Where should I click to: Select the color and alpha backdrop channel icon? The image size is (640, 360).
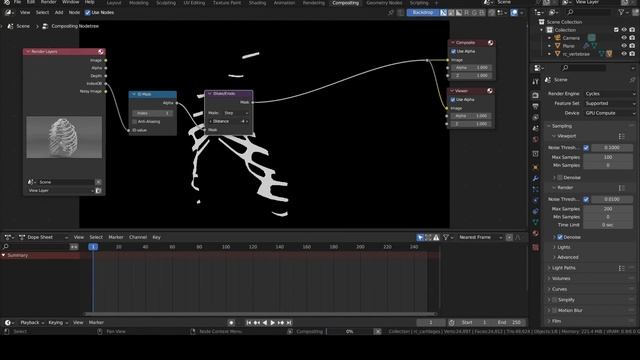444,13
